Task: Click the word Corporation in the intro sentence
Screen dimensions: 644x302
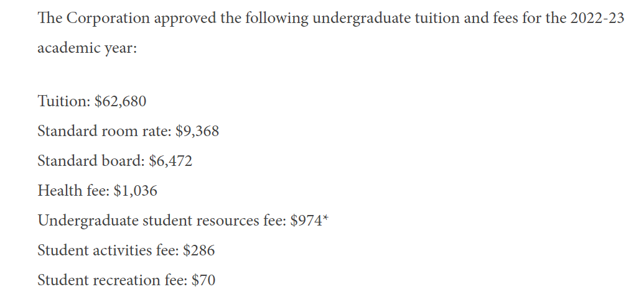Action: 108,19
